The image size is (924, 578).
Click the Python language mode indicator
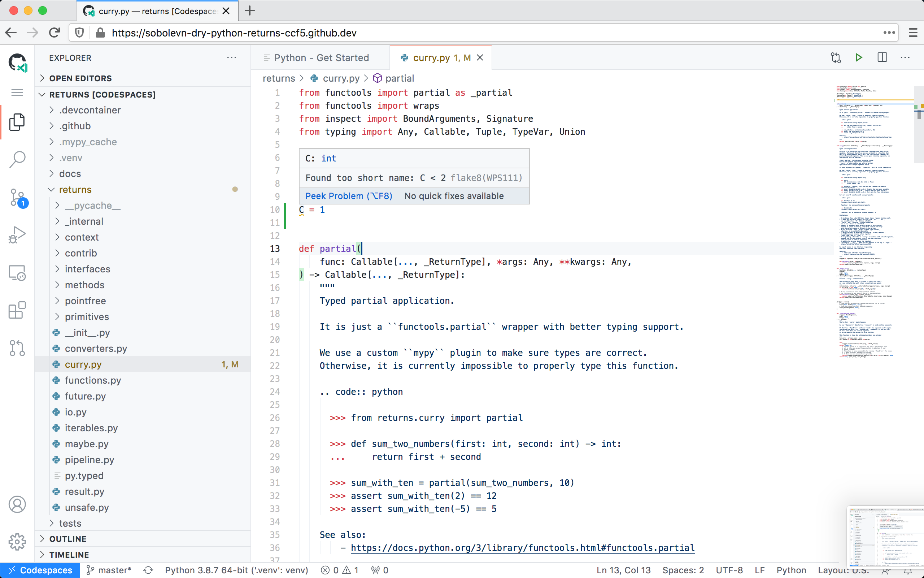(x=791, y=570)
